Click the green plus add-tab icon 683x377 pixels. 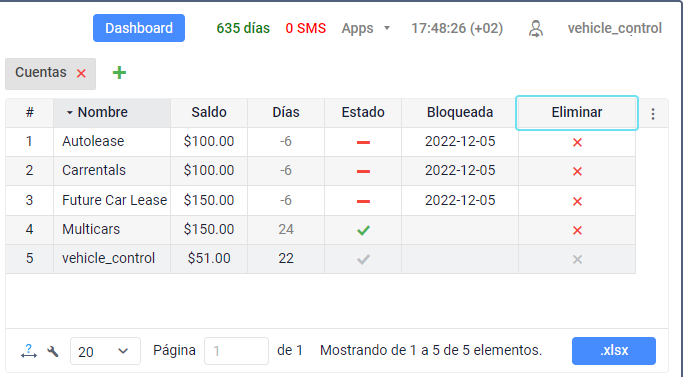click(119, 72)
